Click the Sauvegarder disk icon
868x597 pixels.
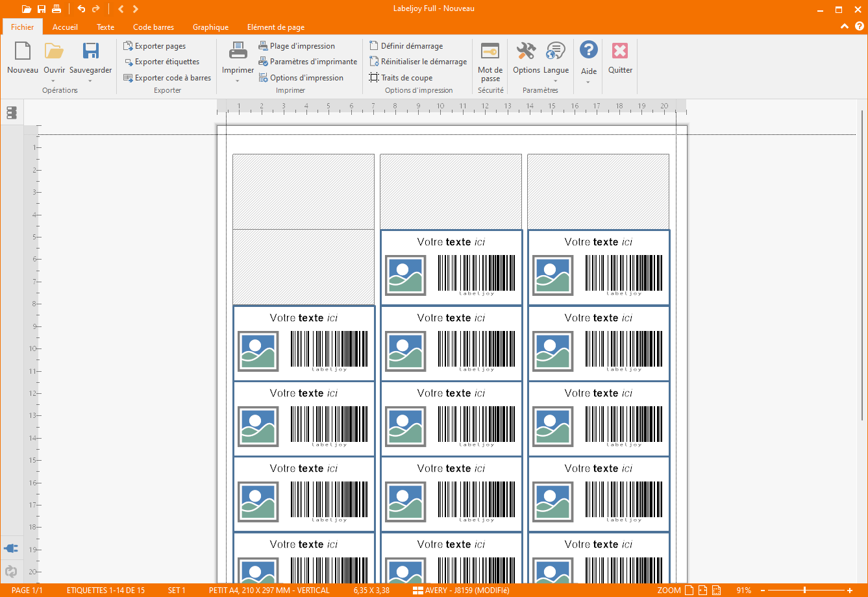pos(91,51)
